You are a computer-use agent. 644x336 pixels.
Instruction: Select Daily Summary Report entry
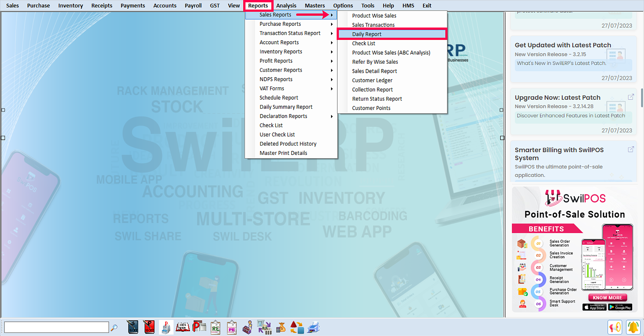coord(291,107)
